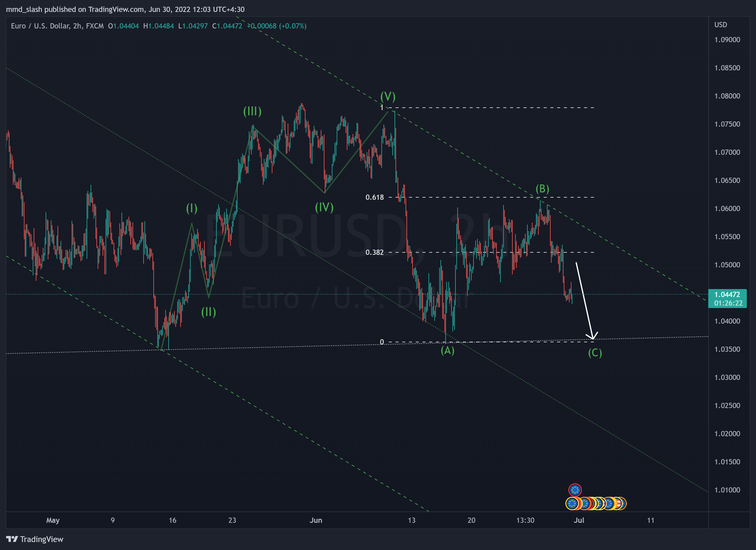Click the 1.06000 price axis label
The height and width of the screenshot is (550, 756).
point(727,209)
